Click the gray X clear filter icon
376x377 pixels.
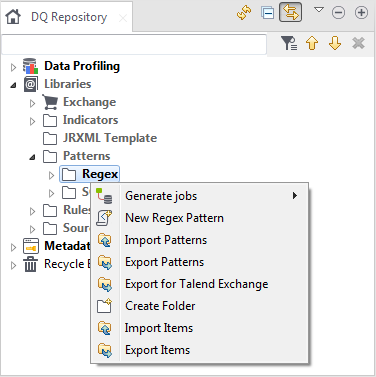[358, 43]
